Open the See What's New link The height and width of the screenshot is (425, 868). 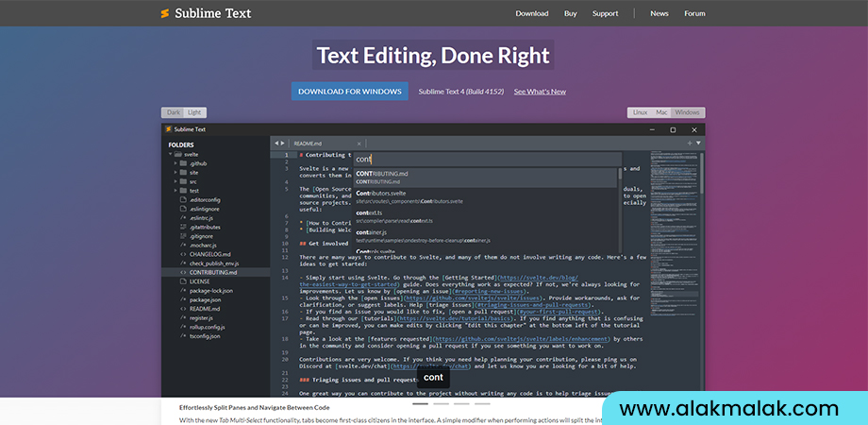[x=540, y=92]
